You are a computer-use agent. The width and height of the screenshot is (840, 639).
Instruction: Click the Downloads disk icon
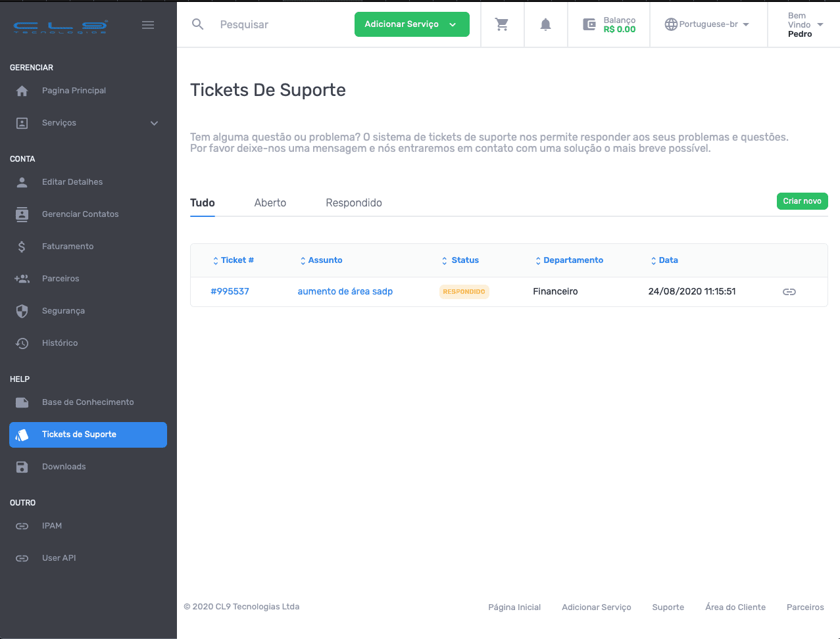[x=22, y=467]
